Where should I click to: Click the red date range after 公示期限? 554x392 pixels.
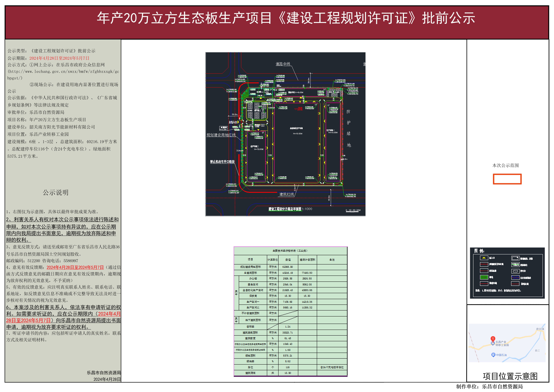59,58
